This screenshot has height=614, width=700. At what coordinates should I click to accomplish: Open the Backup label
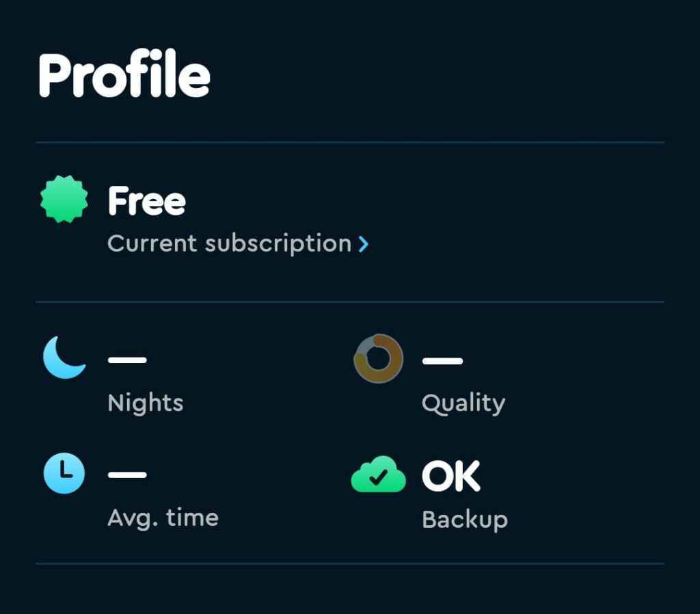(x=465, y=520)
